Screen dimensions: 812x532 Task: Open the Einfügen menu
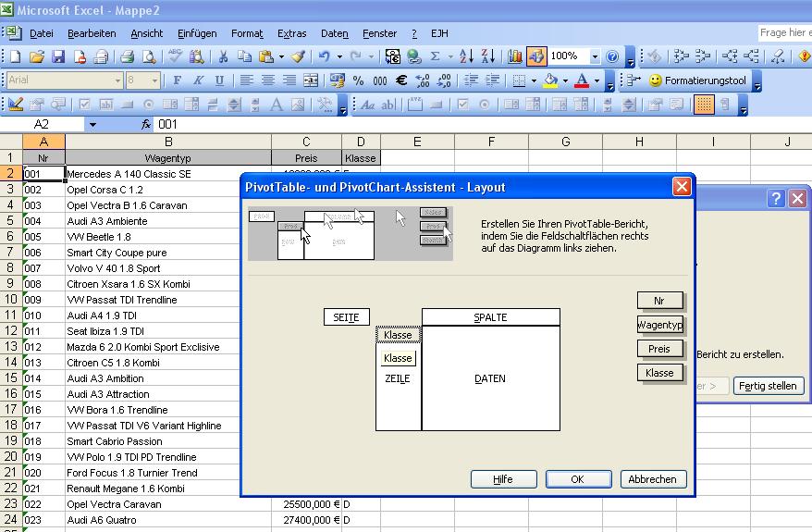(x=196, y=33)
